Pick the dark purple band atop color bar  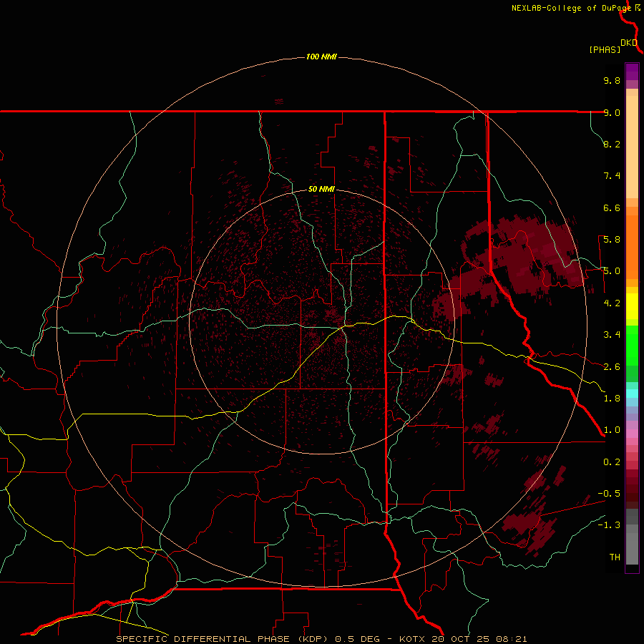(632, 72)
